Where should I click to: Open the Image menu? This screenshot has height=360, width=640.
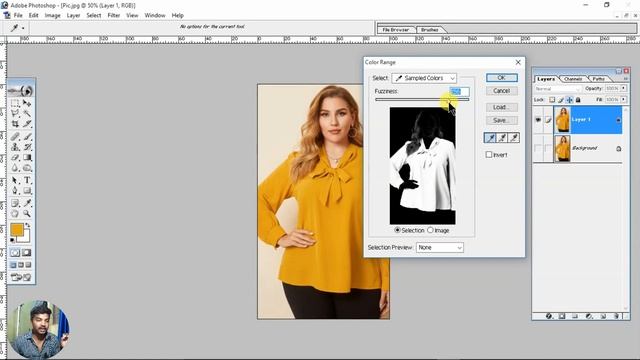point(52,15)
